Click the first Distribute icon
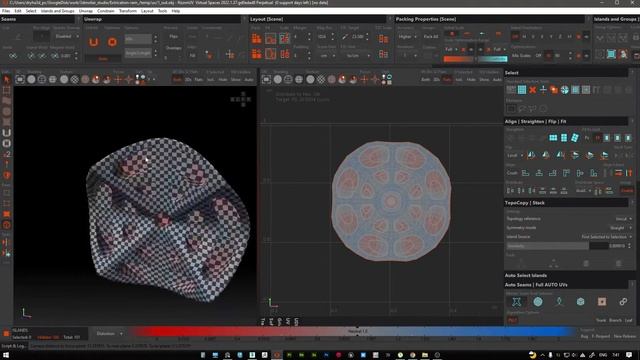This screenshot has height=360, width=640. pyautogui.click(x=510, y=190)
